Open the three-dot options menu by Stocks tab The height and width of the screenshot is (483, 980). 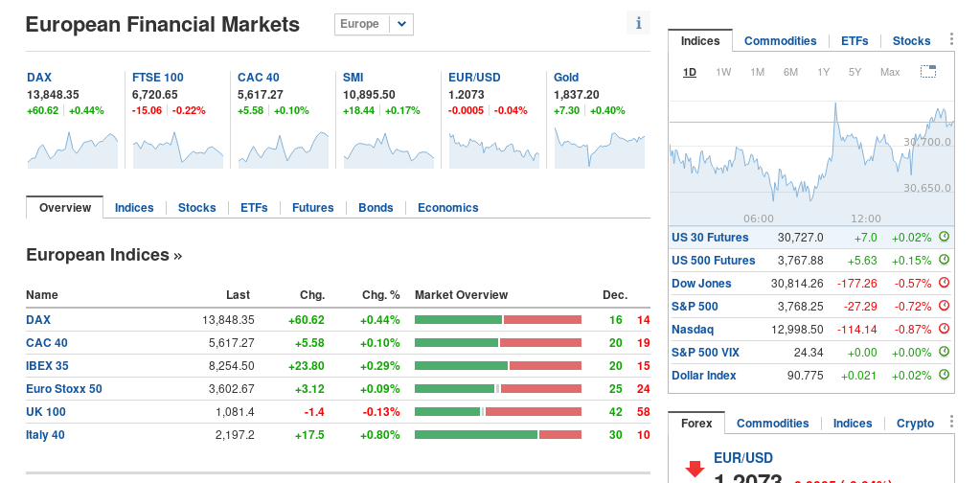pos(951,39)
